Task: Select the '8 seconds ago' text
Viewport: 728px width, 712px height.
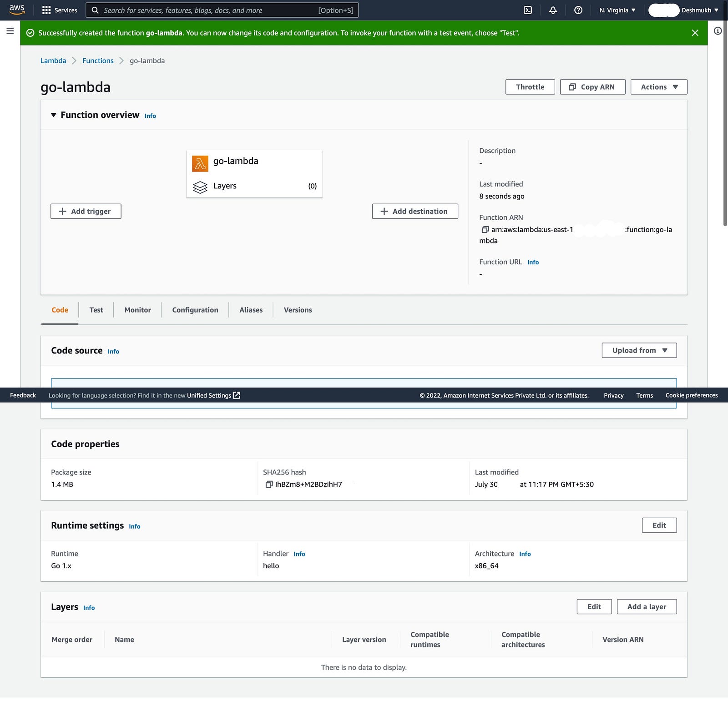Action: pyautogui.click(x=501, y=197)
